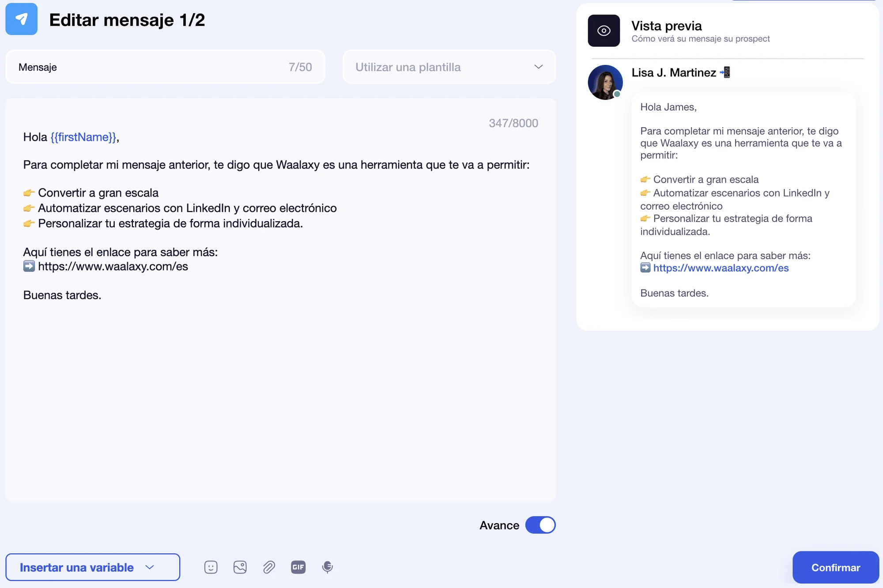883x588 pixels.
Task: Open waalaxy.com/es link in preview
Action: click(721, 268)
